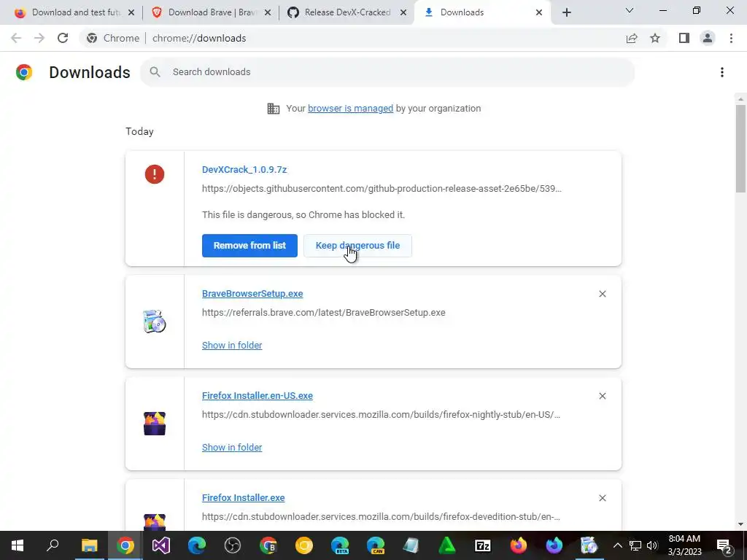The height and width of the screenshot is (560, 747).
Task: Open a new tab with plus button
Action: pos(566,12)
